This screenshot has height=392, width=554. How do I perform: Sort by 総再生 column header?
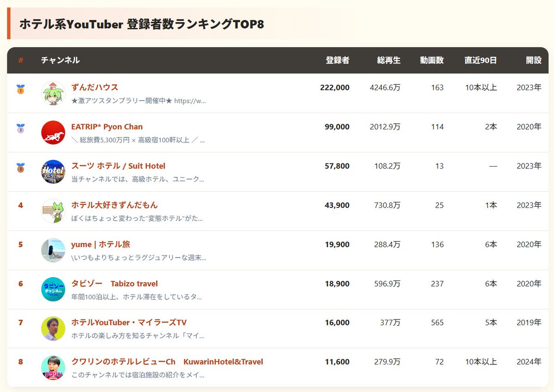pyautogui.click(x=389, y=60)
